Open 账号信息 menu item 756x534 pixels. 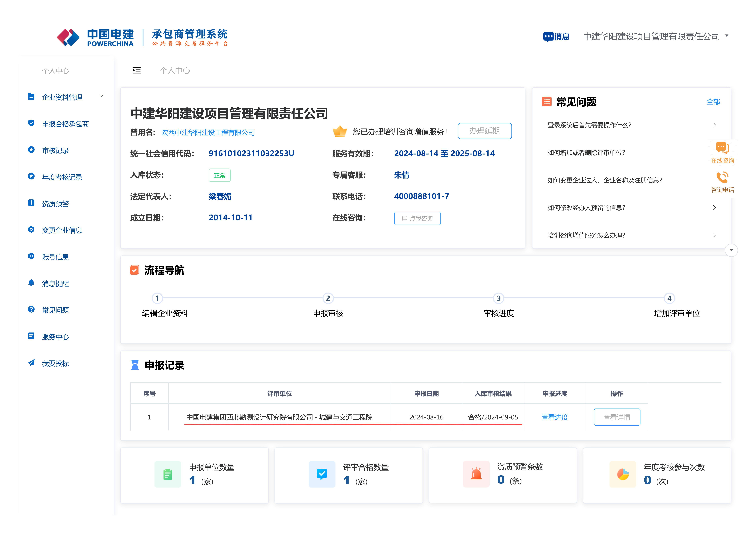55,257
